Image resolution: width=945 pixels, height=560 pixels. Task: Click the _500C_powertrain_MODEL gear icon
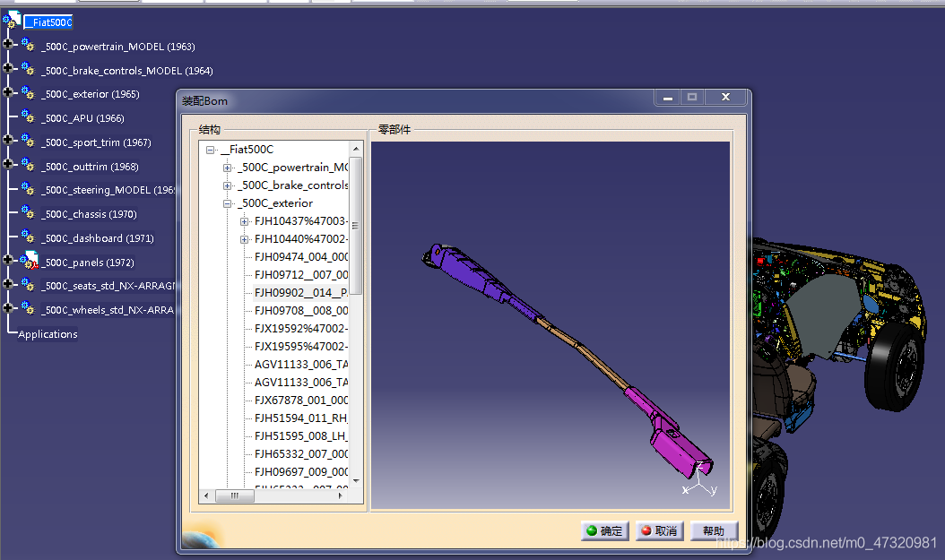pyautogui.click(x=28, y=46)
